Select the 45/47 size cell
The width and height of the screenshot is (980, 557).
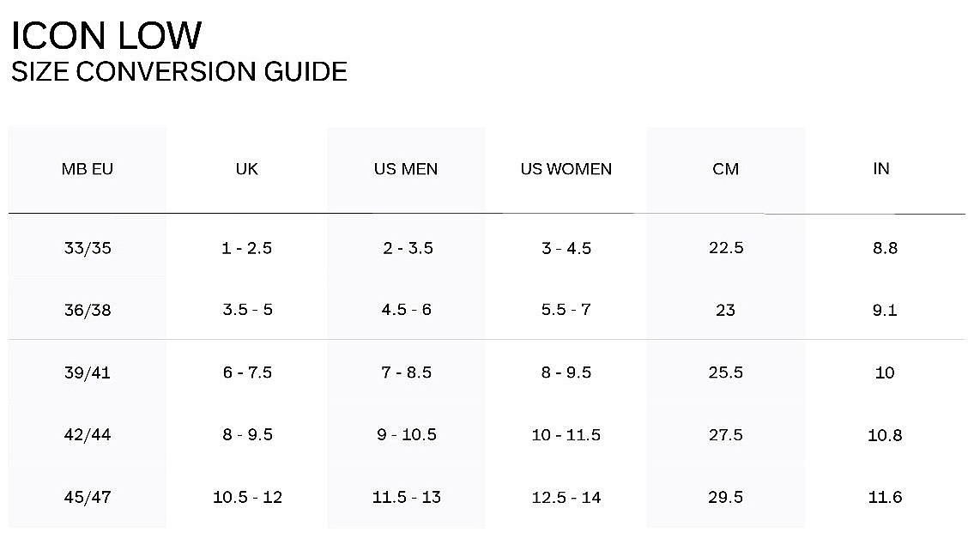[x=88, y=497]
